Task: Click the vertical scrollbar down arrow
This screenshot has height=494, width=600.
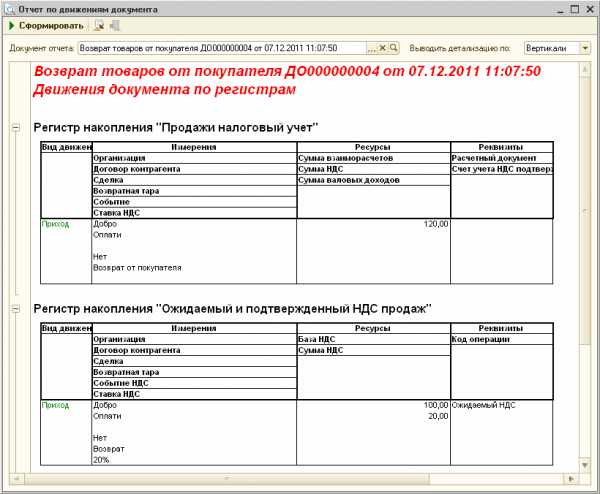Action: point(585,465)
